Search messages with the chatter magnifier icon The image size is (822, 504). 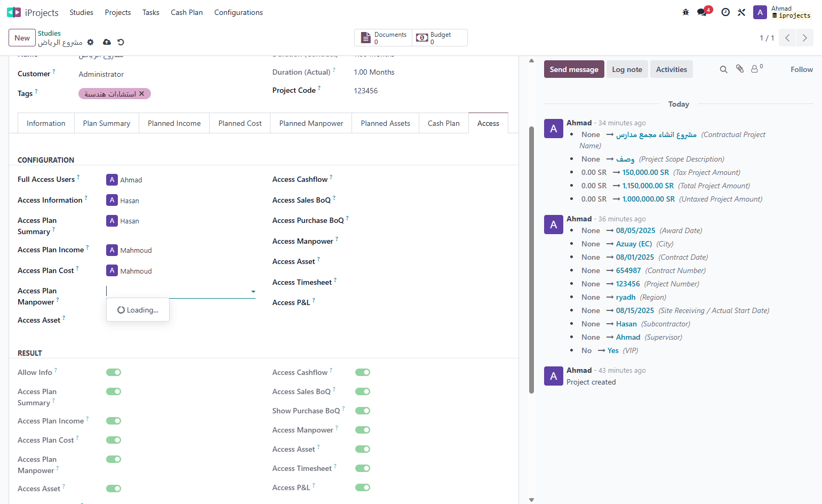723,69
